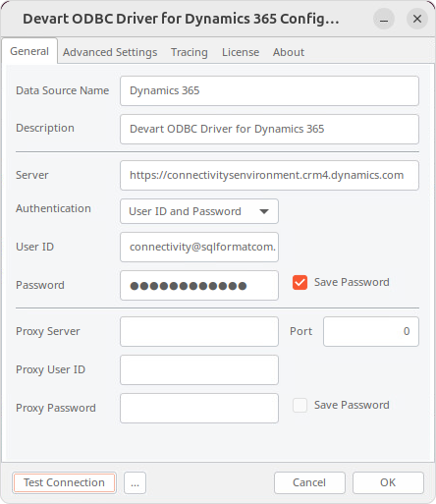Click the Proxy User ID field
The height and width of the screenshot is (504, 436).
pyautogui.click(x=199, y=369)
